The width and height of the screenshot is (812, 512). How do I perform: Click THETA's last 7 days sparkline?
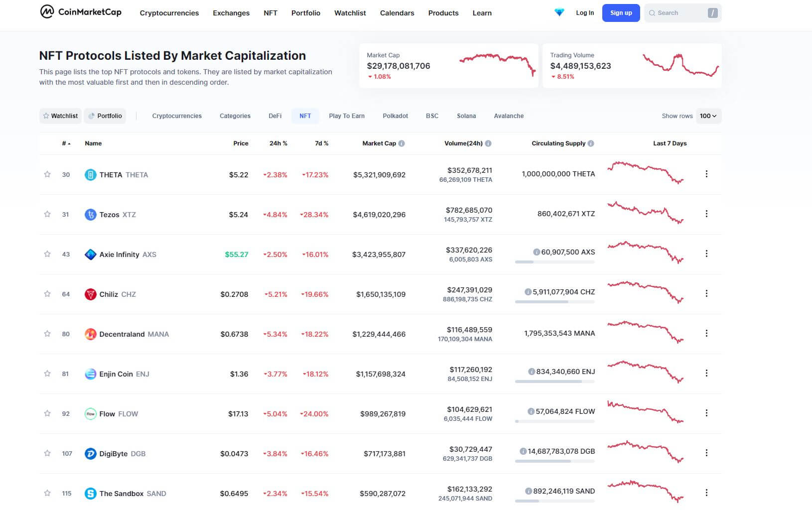(646, 172)
